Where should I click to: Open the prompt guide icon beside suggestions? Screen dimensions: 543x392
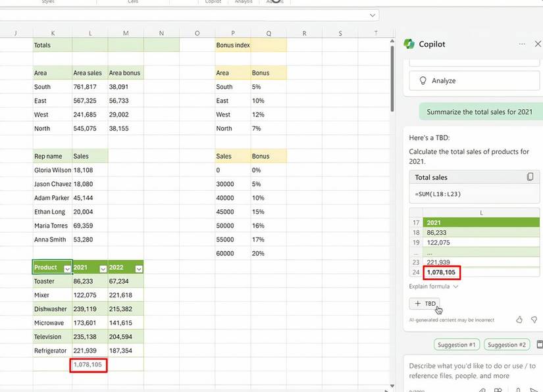point(540,345)
